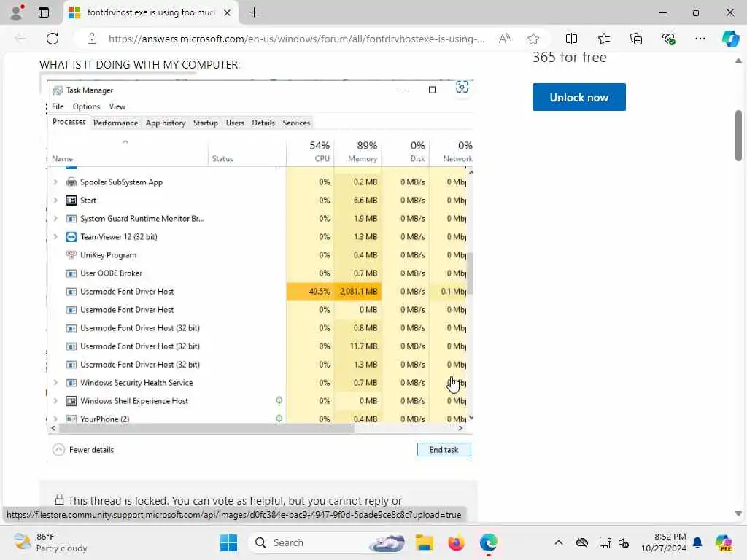Click 'WHAT IS IT DOING WITH MY COMPUTER:' text
The image size is (747, 560).
[139, 64]
